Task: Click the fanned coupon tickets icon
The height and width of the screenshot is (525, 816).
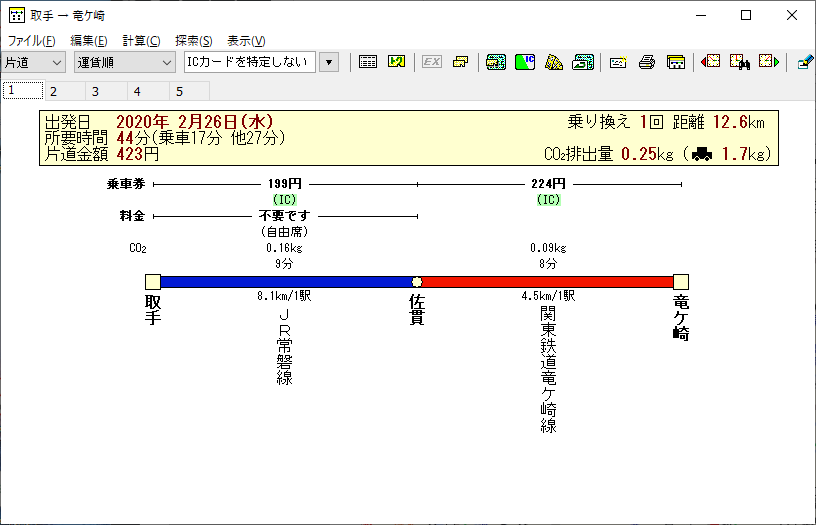Action: tap(554, 62)
